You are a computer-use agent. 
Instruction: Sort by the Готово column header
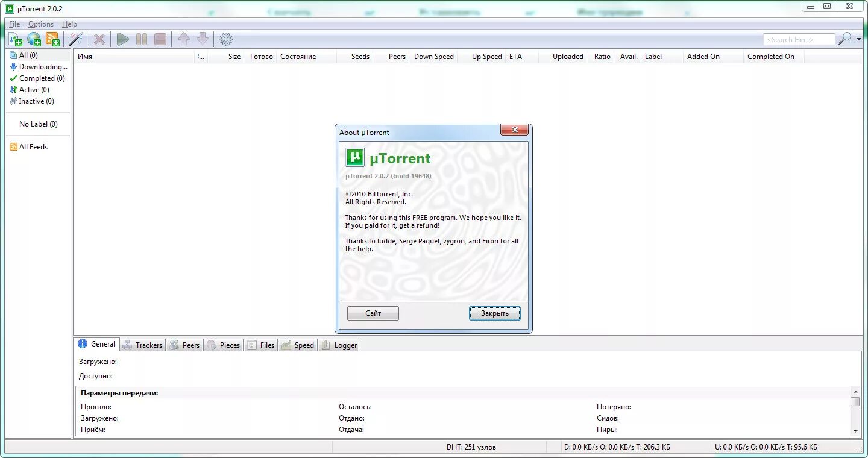coord(260,57)
